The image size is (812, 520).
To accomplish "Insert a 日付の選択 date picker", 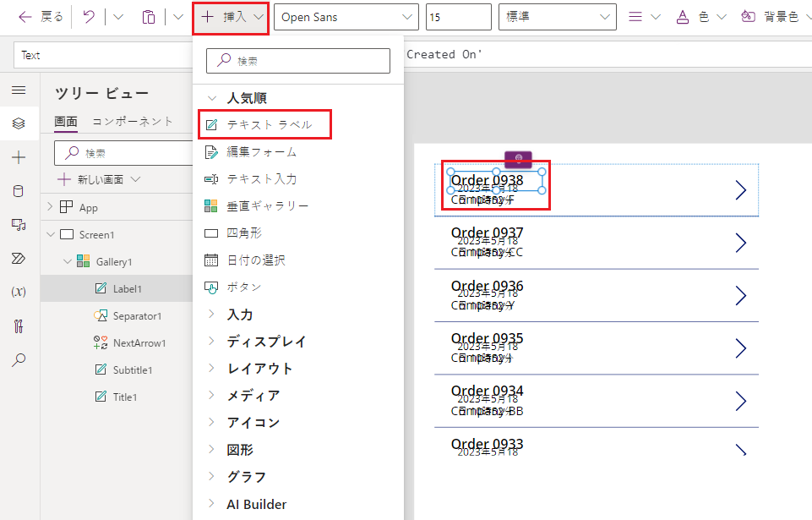I will 245,260.
